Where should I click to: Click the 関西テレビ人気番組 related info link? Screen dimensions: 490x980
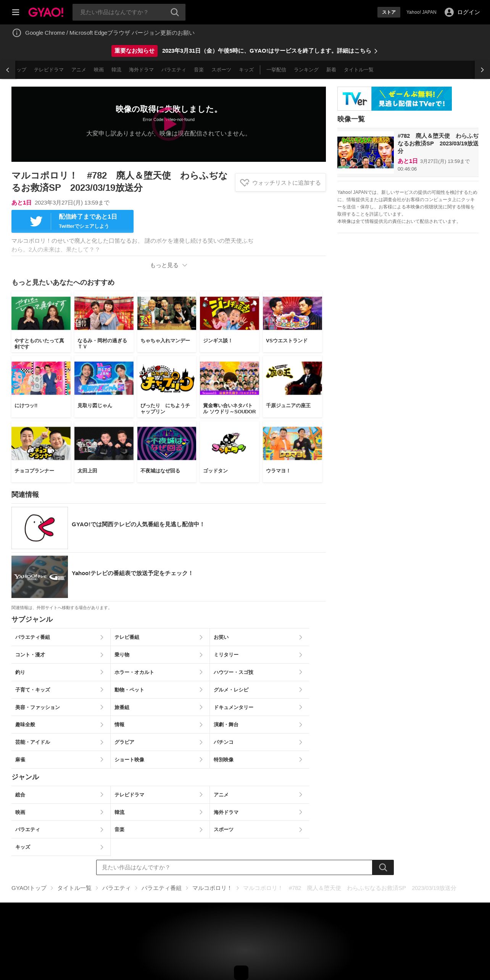coord(138,524)
